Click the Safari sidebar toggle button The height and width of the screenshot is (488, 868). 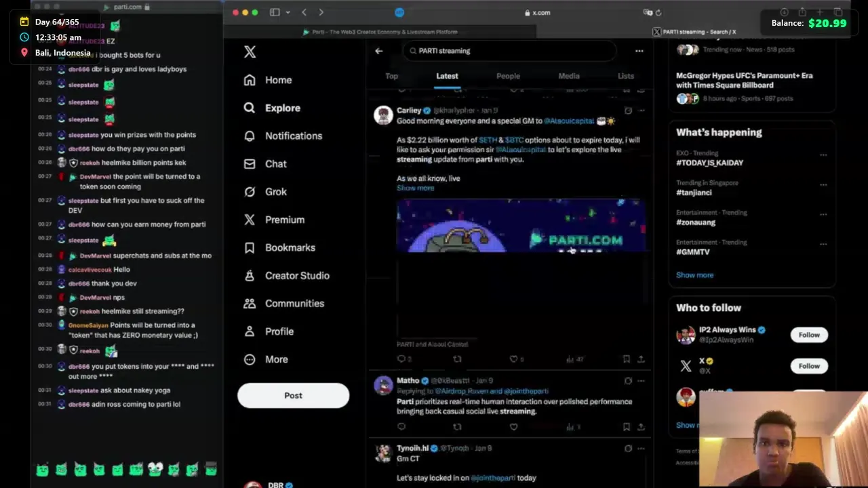tap(275, 12)
